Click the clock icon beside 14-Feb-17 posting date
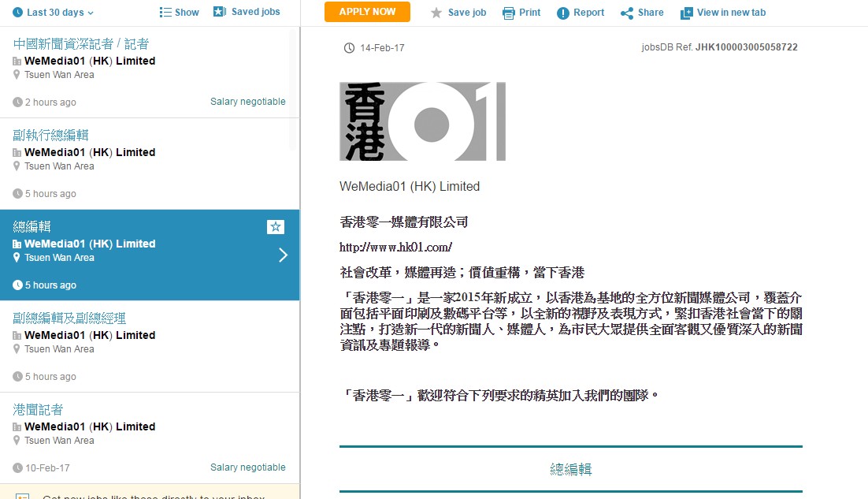 pos(349,48)
